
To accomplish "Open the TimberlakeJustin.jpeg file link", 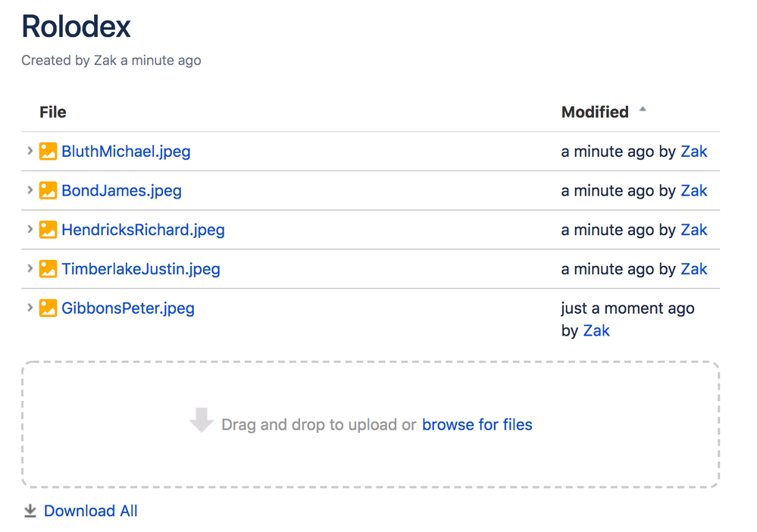I will click(x=141, y=269).
